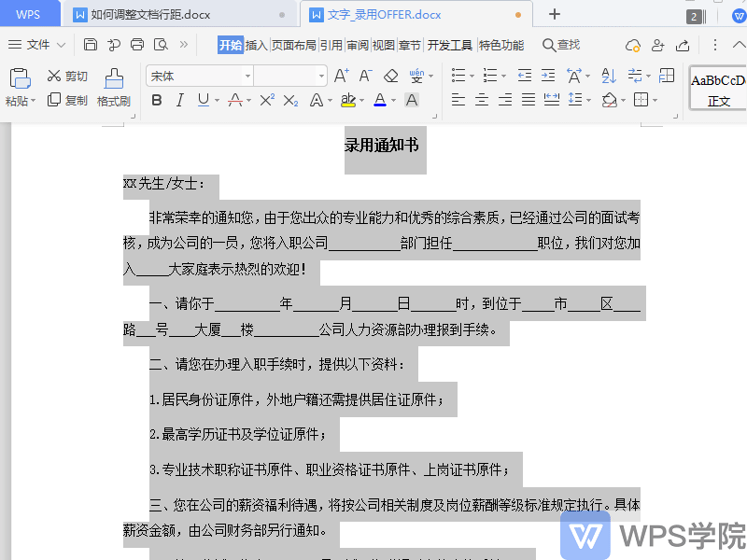Open the print preview
The width and height of the screenshot is (747, 560).
pos(161,43)
